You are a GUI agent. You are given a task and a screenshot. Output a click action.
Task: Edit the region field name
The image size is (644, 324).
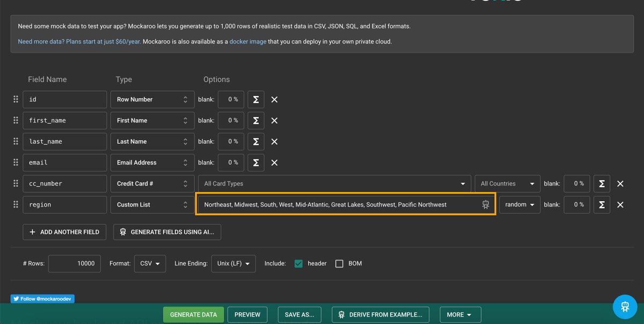(65, 204)
